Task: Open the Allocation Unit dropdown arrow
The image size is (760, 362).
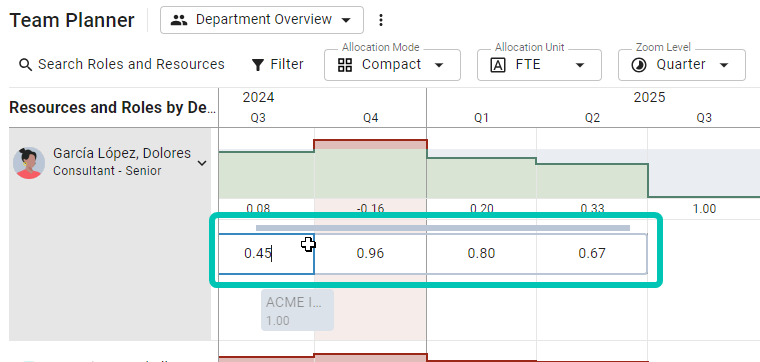Action: 580,65
